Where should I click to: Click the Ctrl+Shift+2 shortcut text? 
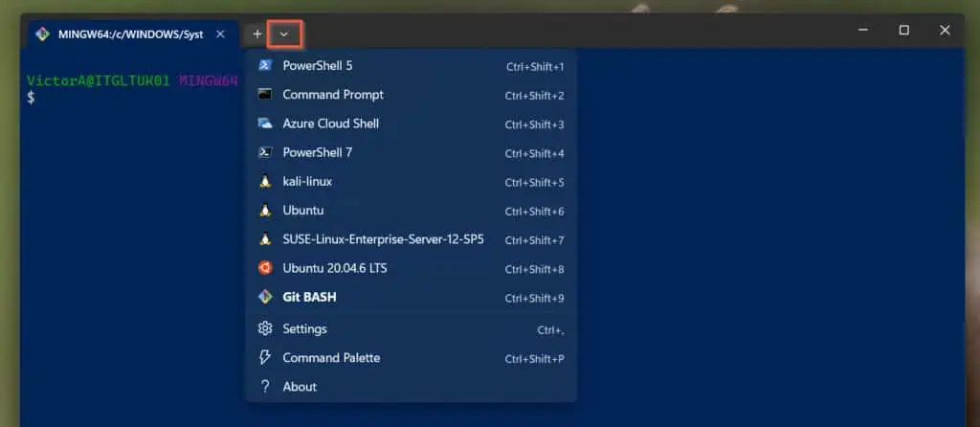tap(534, 96)
